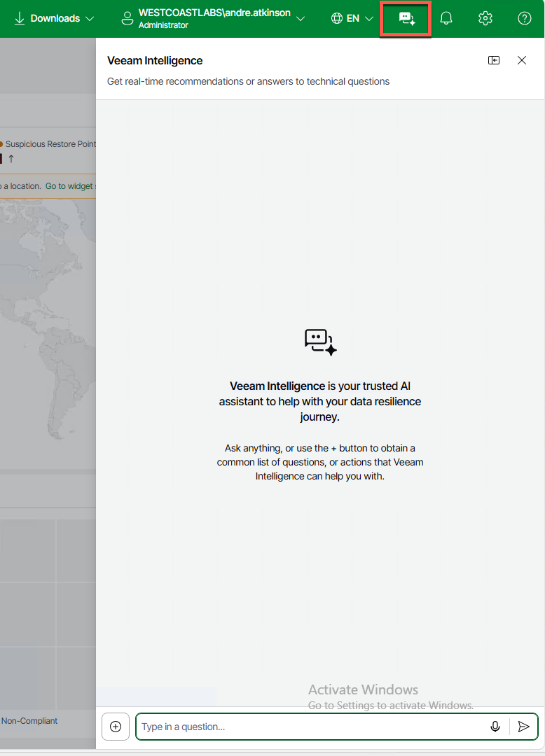Send the question with the arrow icon
This screenshot has height=756, width=545.
tap(523, 727)
